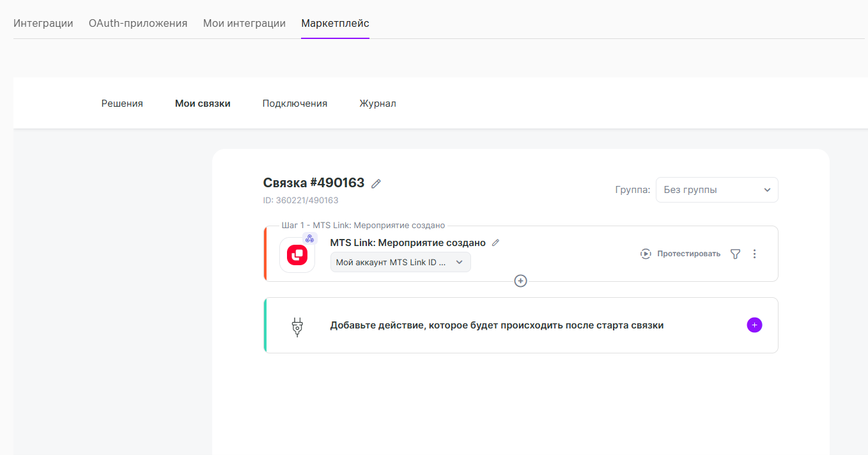The height and width of the screenshot is (455, 868).
Task: Click the plug icon in the action block
Action: pyautogui.click(x=297, y=327)
